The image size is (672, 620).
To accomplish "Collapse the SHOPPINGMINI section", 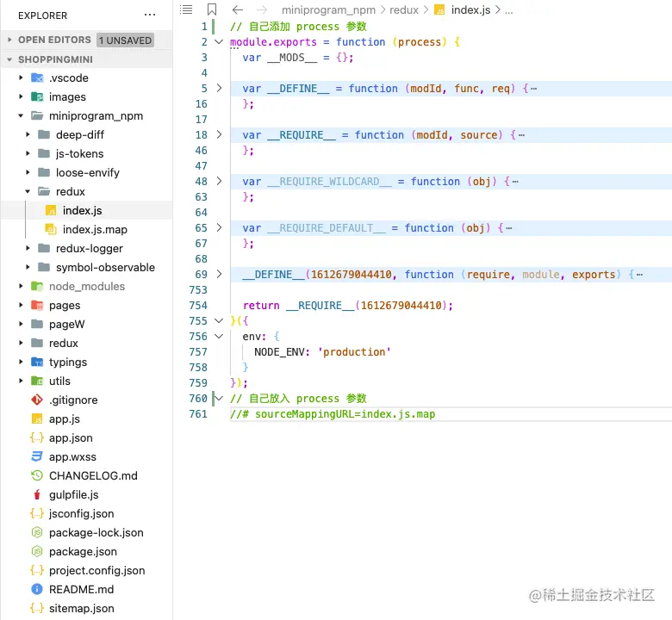I will (x=9, y=59).
